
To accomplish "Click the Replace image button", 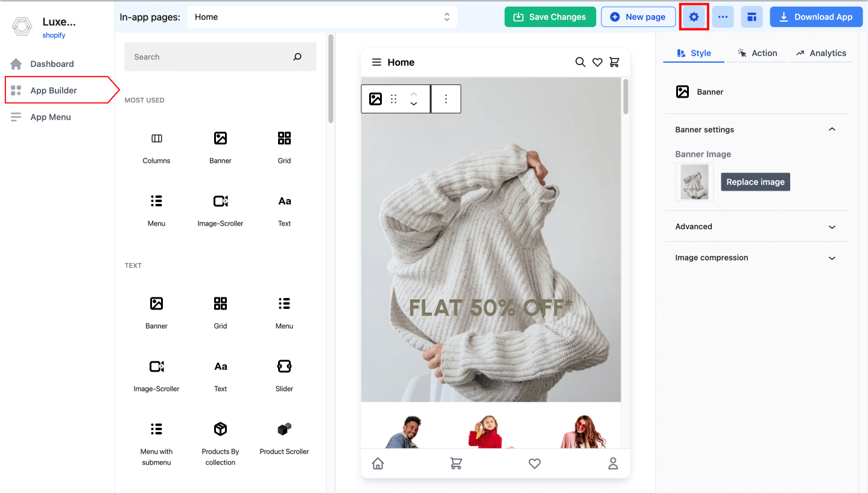I will tap(755, 182).
